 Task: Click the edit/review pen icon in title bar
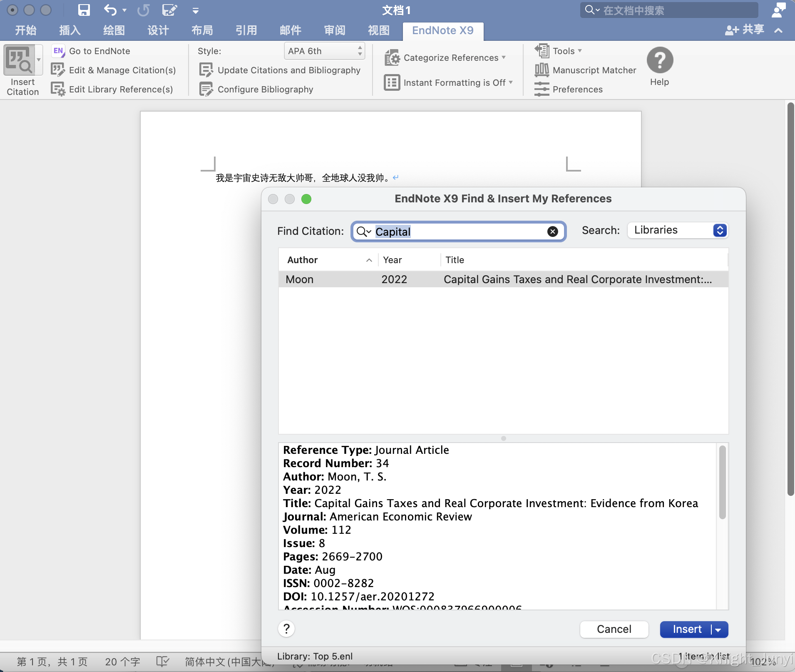(169, 10)
